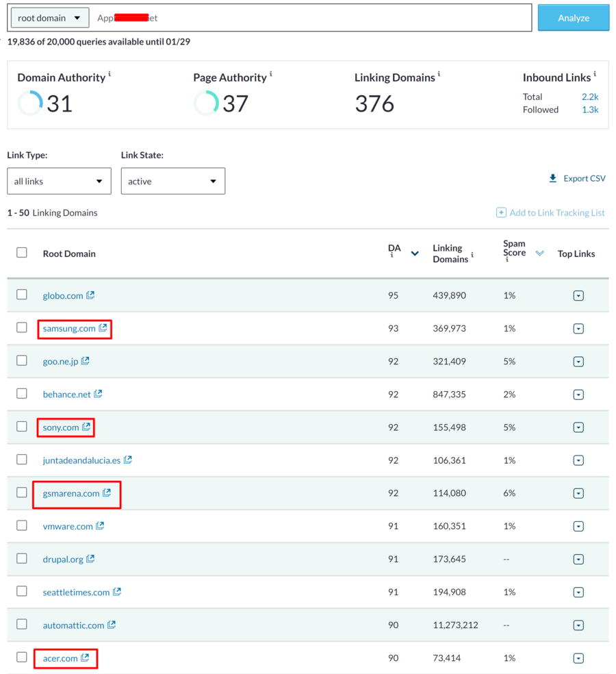Click the '1 - 50 Linking Domains' count text
Image resolution: width=616 pixels, height=674 pixels.
pyautogui.click(x=53, y=213)
